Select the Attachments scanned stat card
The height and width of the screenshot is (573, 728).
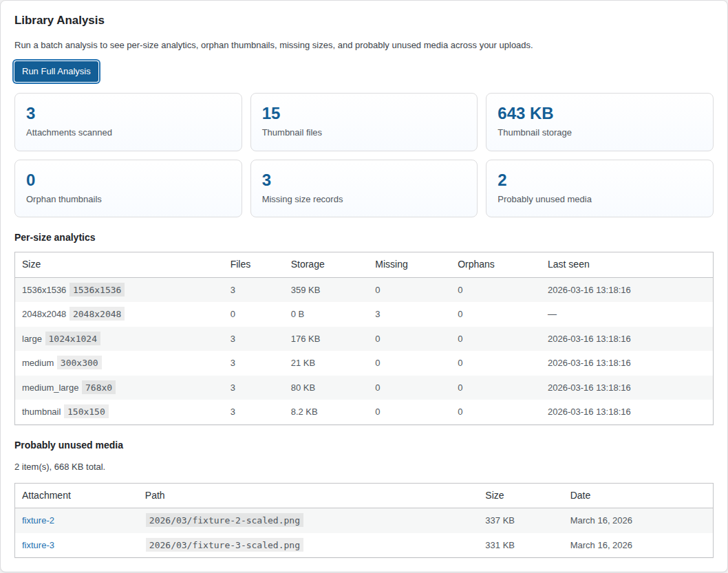pyautogui.click(x=128, y=122)
